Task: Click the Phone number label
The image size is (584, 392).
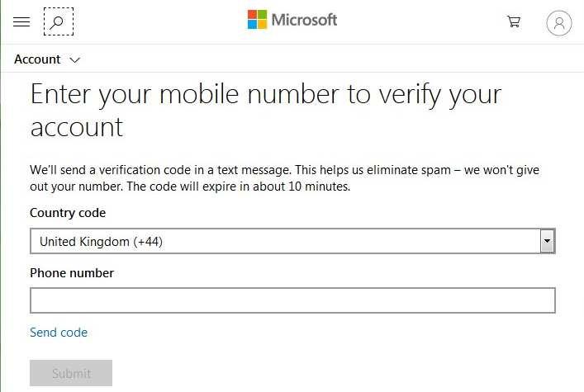Action: click(x=72, y=272)
